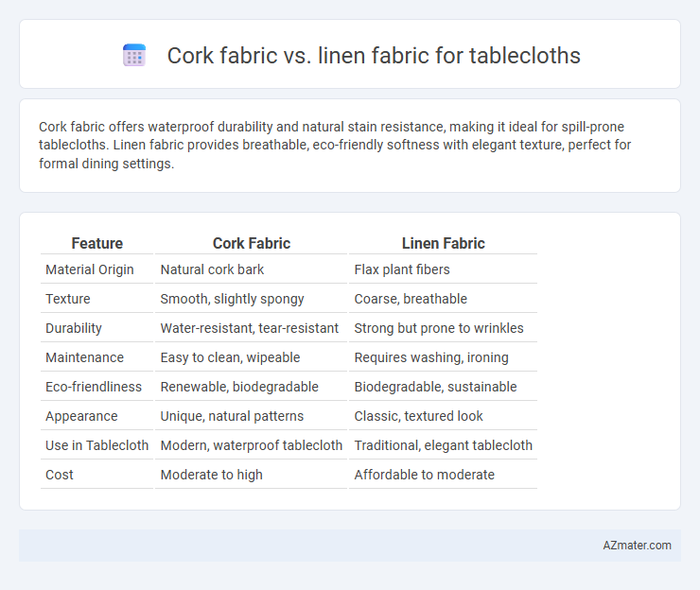Screen dimensions: 700x590
Task: Click the 'Cork Fabric' column header
Action: click(x=252, y=243)
